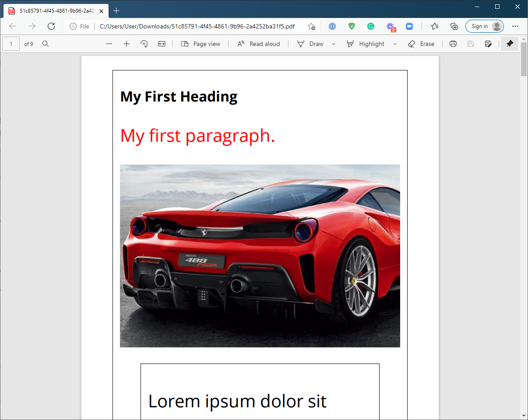Open the Page view options
The width and height of the screenshot is (528, 420).
pyautogui.click(x=201, y=44)
